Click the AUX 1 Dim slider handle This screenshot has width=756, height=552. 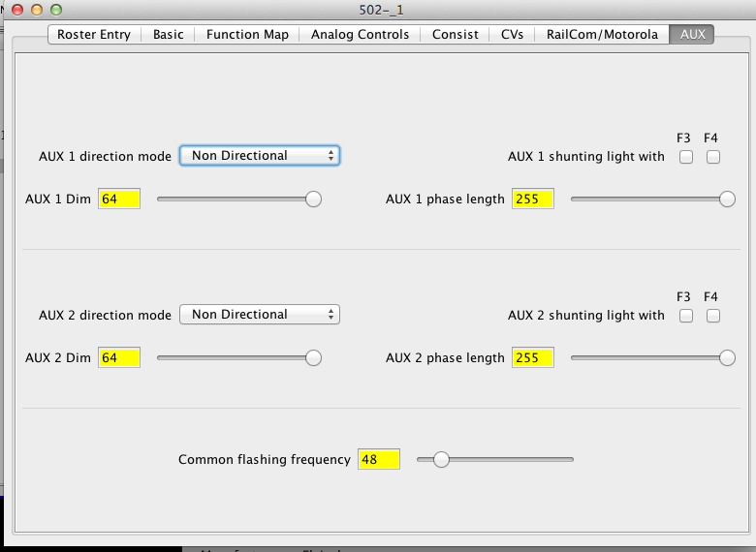[313, 199]
